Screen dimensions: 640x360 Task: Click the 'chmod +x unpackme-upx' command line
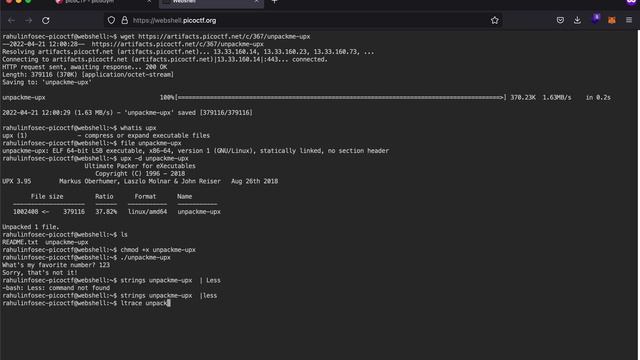[x=99, y=250]
